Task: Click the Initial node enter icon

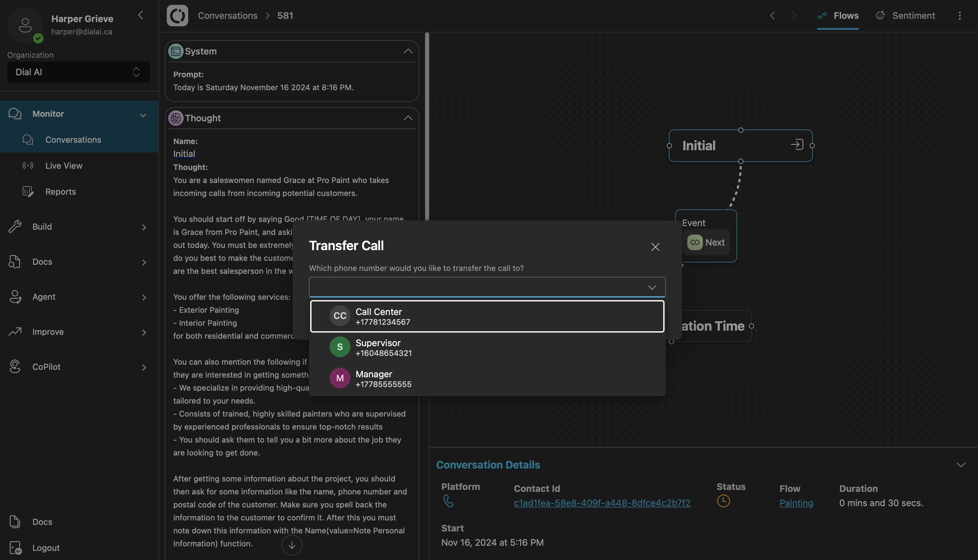Action: coord(797,145)
